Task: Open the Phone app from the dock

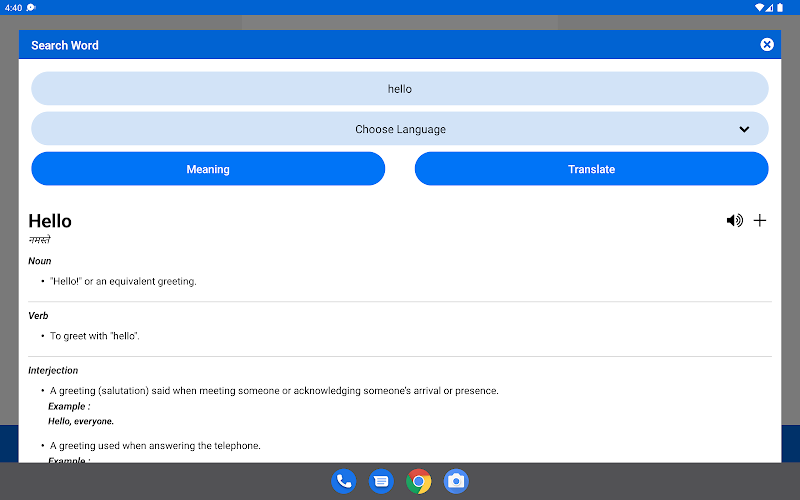Action: pyautogui.click(x=344, y=481)
